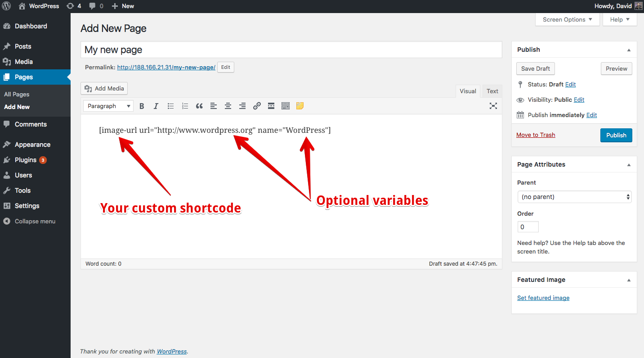Image resolution: width=644 pixels, height=358 pixels.
Task: Publish the page
Action: [x=616, y=135]
